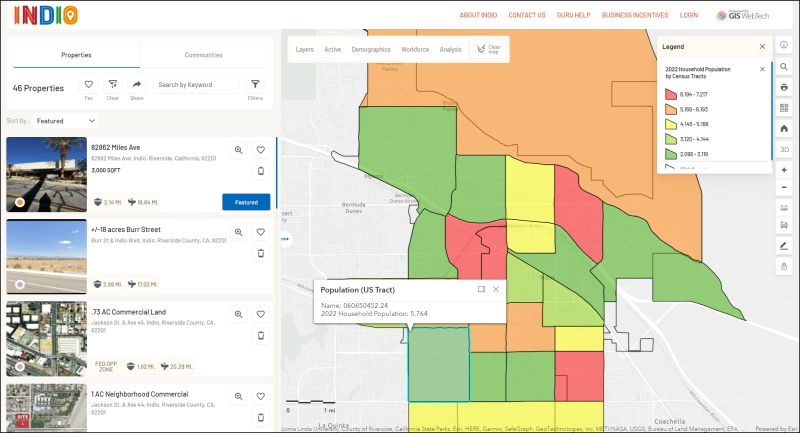The width and height of the screenshot is (800, 433).
Task: Click the INDIO logo
Action: (x=46, y=15)
